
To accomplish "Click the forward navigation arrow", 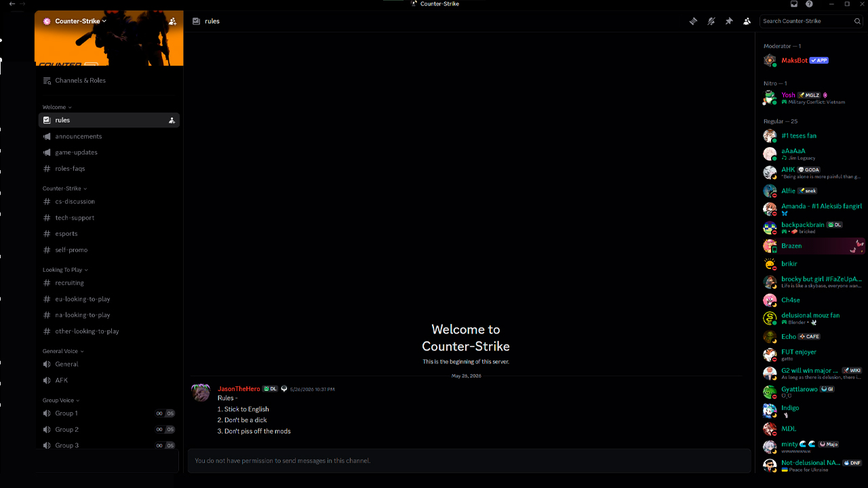I will 23,4.
